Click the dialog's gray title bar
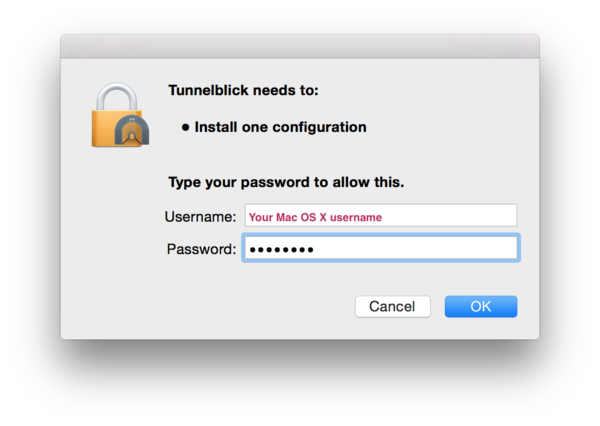 [300, 46]
